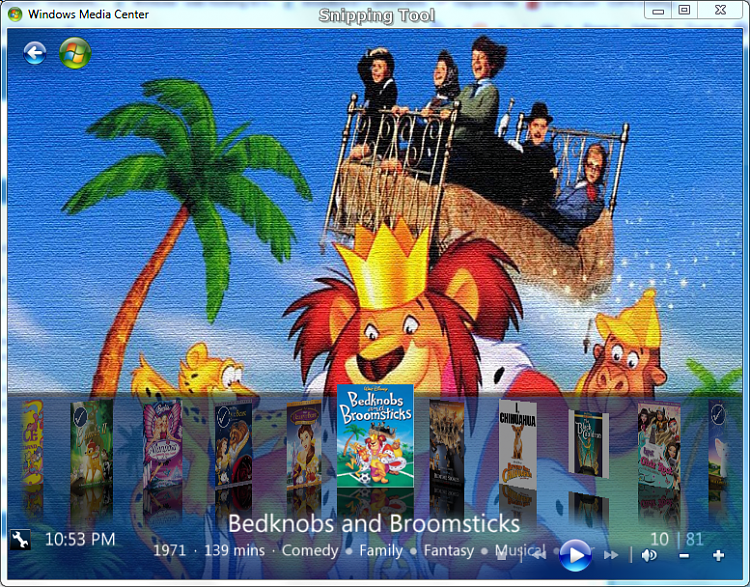Open settings via the wrench icon
The image size is (750, 587).
point(20,540)
